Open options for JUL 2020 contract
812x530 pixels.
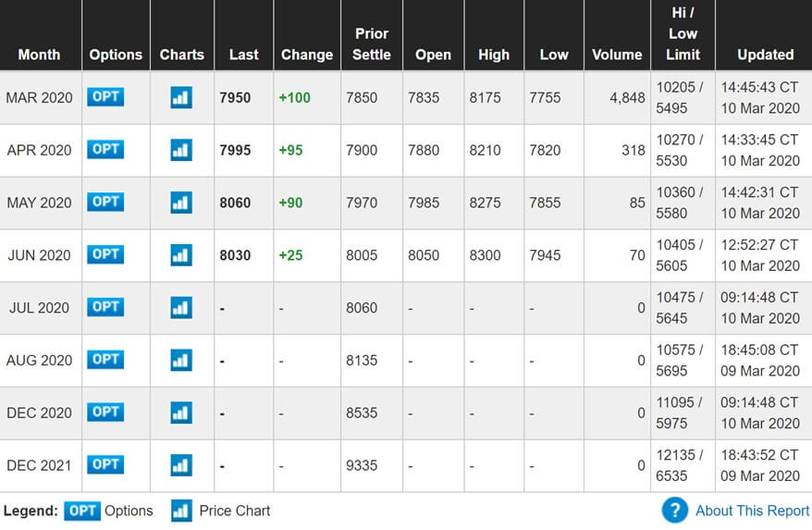point(105,307)
